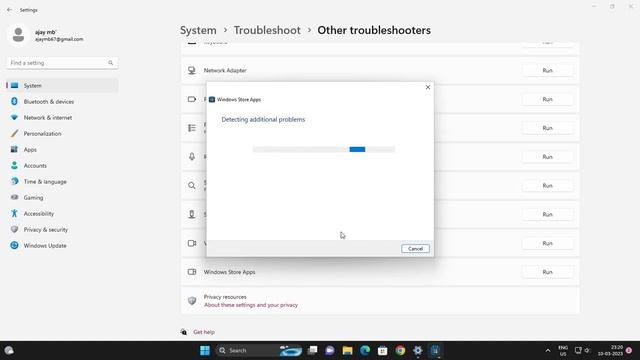Click the Windows Store Apps row icon
This screenshot has height=360, width=640.
coord(192,272)
